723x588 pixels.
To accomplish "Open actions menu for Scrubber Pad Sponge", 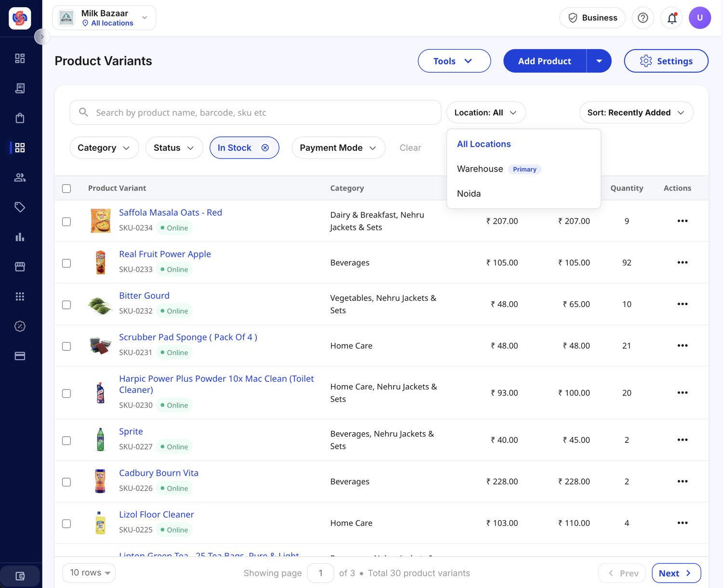I will pyautogui.click(x=683, y=345).
